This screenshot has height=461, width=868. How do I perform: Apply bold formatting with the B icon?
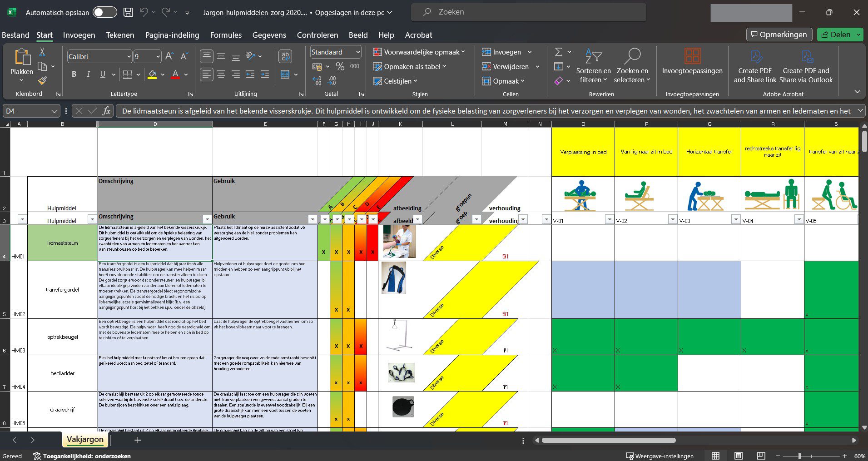pos(74,74)
